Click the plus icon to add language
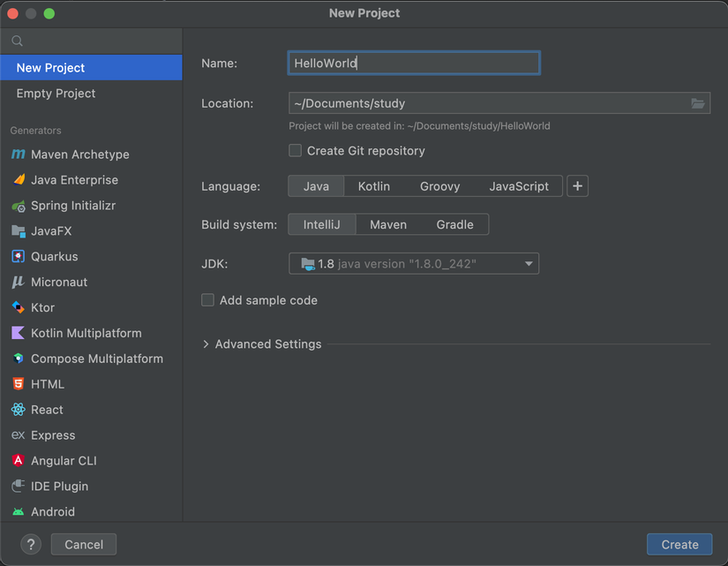Image resolution: width=728 pixels, height=566 pixels. 577,186
